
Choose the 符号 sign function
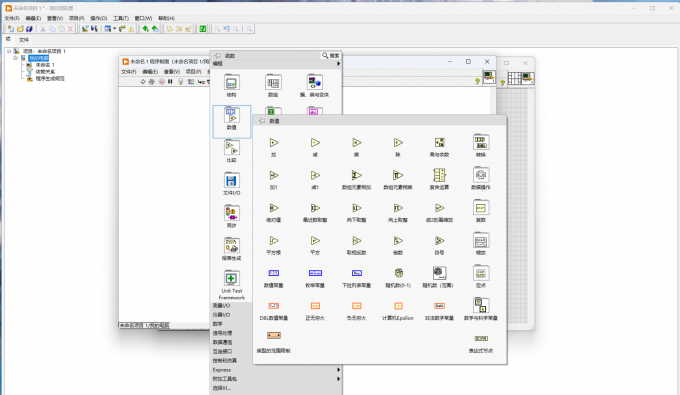coord(439,241)
